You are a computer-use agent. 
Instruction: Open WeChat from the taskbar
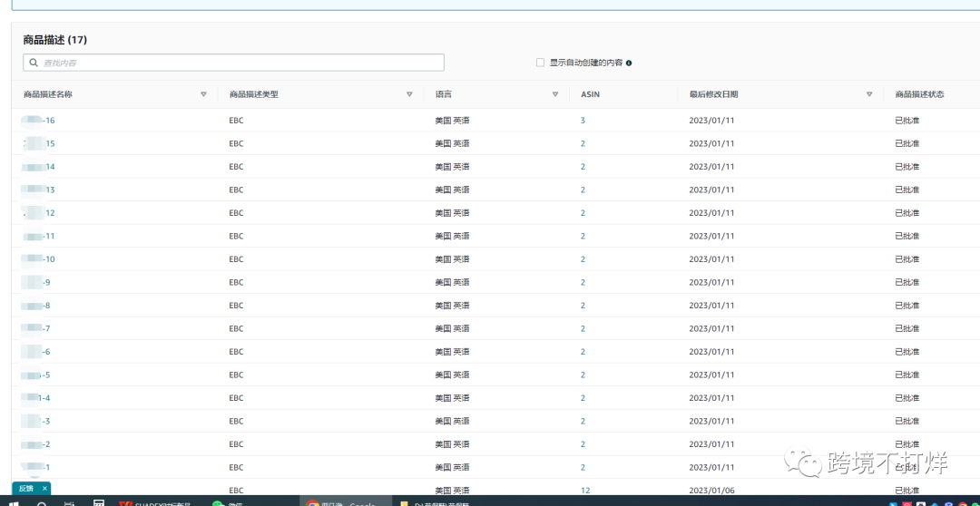[217, 502]
